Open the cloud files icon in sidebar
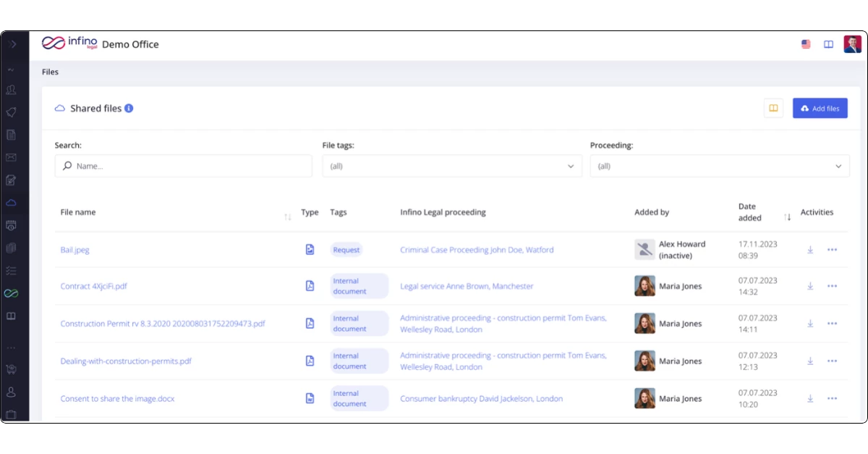 tap(11, 203)
